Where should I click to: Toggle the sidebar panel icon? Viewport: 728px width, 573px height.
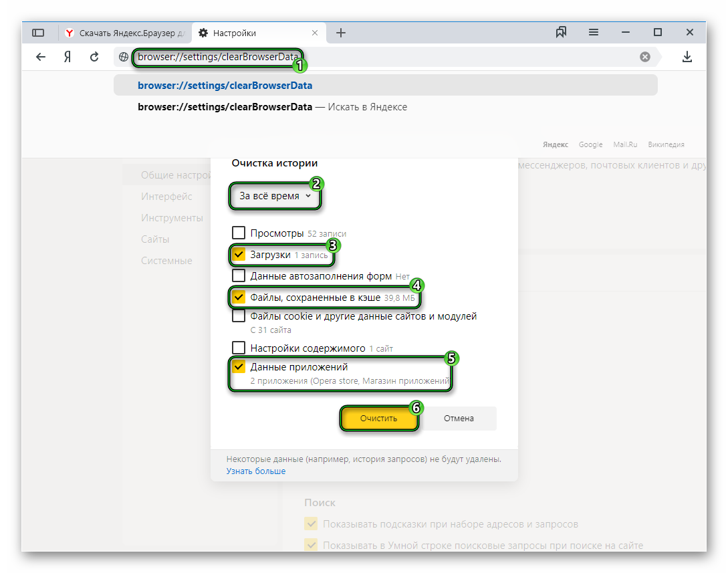coord(38,33)
